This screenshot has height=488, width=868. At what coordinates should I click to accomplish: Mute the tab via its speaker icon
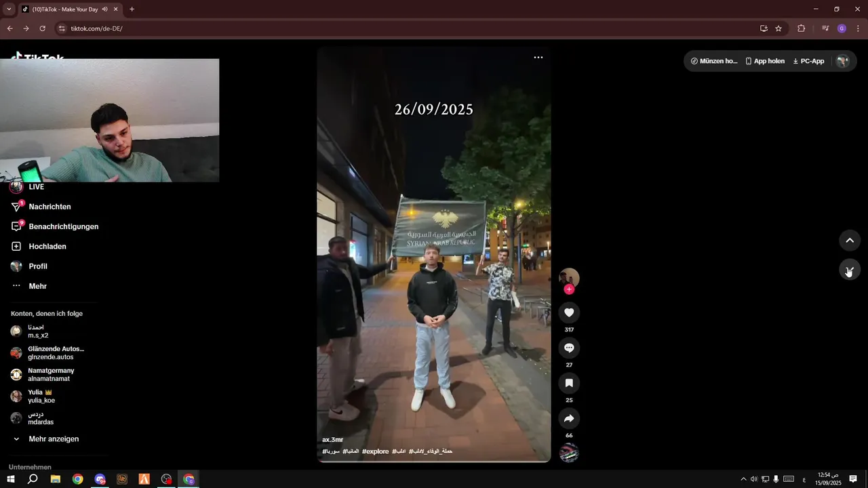pos(105,9)
